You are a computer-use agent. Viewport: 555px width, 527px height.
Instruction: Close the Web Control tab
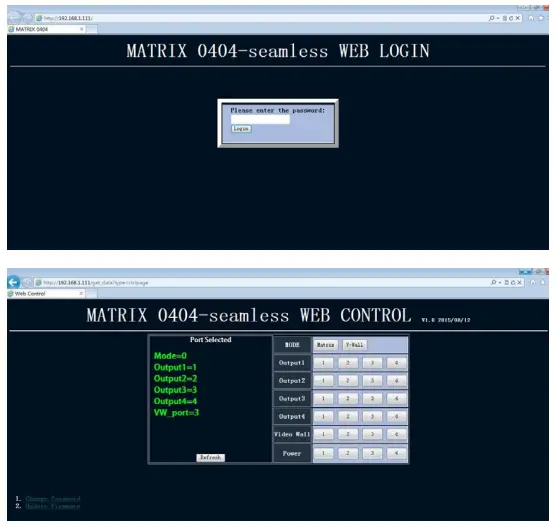coord(81,293)
